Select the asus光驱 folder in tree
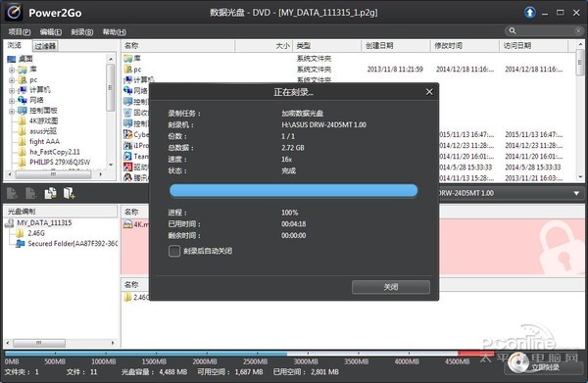Image resolution: width=588 pixels, height=383 pixels. point(38,131)
